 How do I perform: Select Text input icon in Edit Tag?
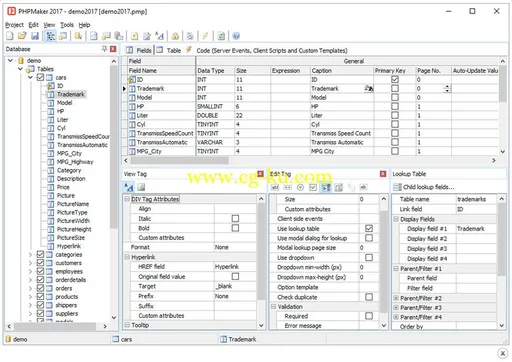(x=275, y=187)
